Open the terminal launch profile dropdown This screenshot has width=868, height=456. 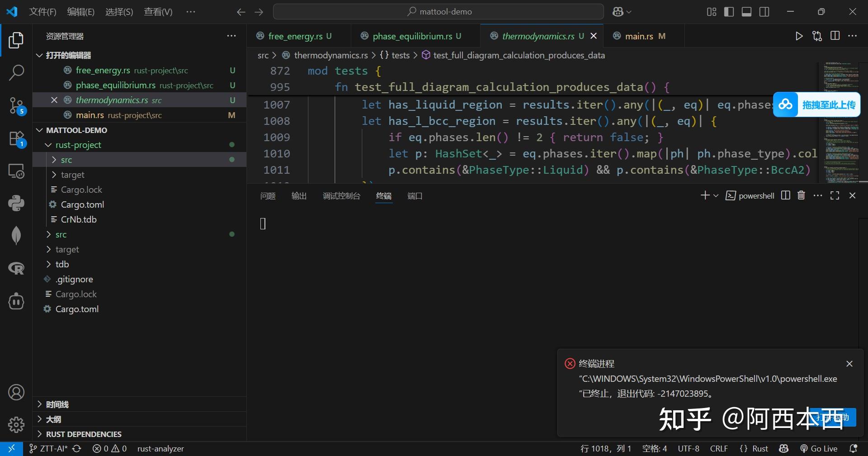(x=716, y=195)
